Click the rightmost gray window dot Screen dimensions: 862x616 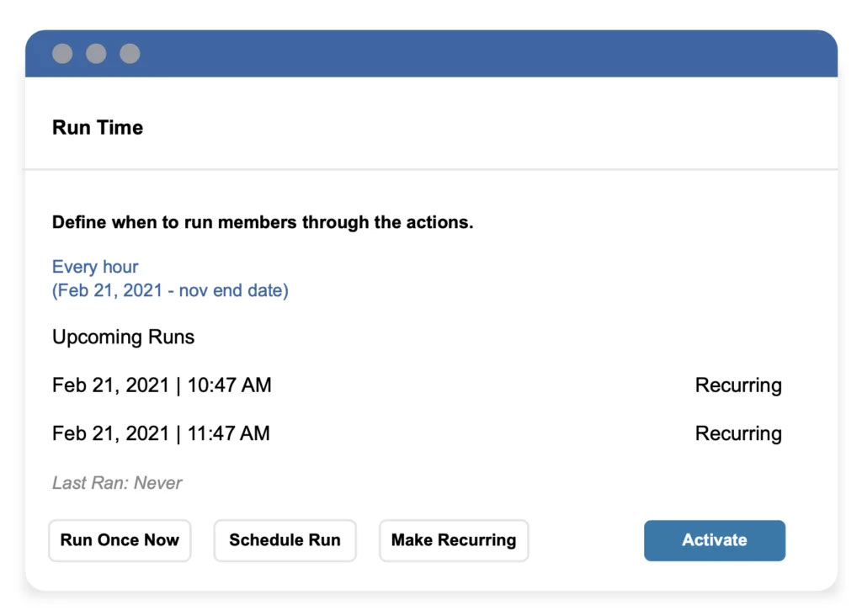(130, 54)
